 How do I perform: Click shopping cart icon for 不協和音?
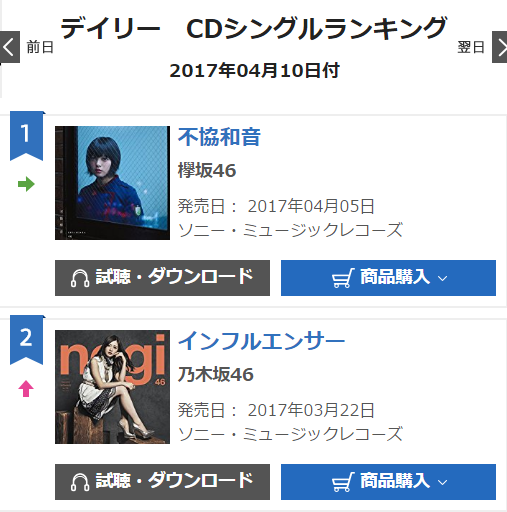pos(343,278)
